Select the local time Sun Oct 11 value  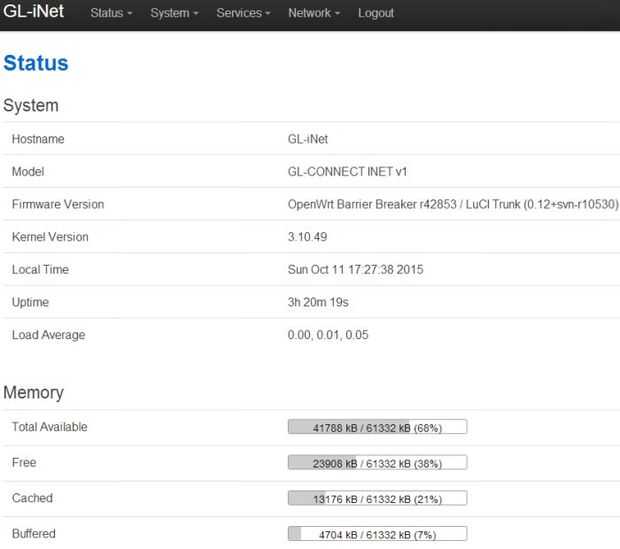point(355,270)
